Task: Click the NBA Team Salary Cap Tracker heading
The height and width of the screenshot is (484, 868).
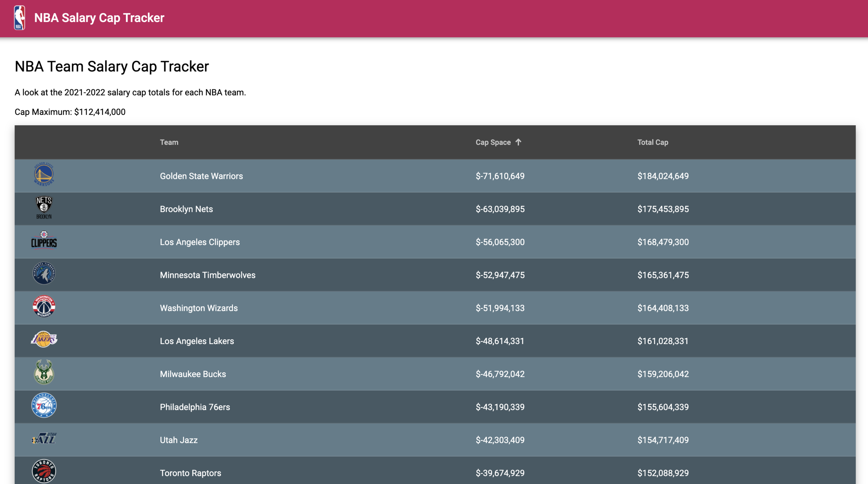Action: (112, 67)
